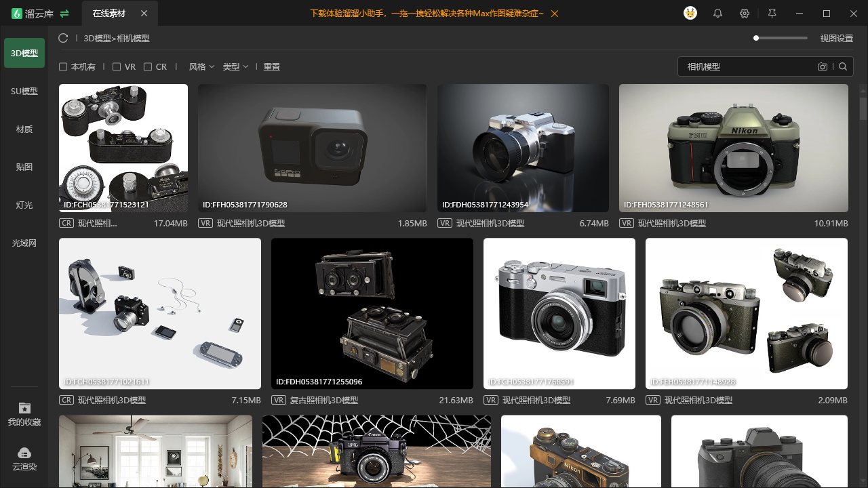868x488 pixels.
Task: Close the 在线素材 tab
Action: tap(144, 14)
